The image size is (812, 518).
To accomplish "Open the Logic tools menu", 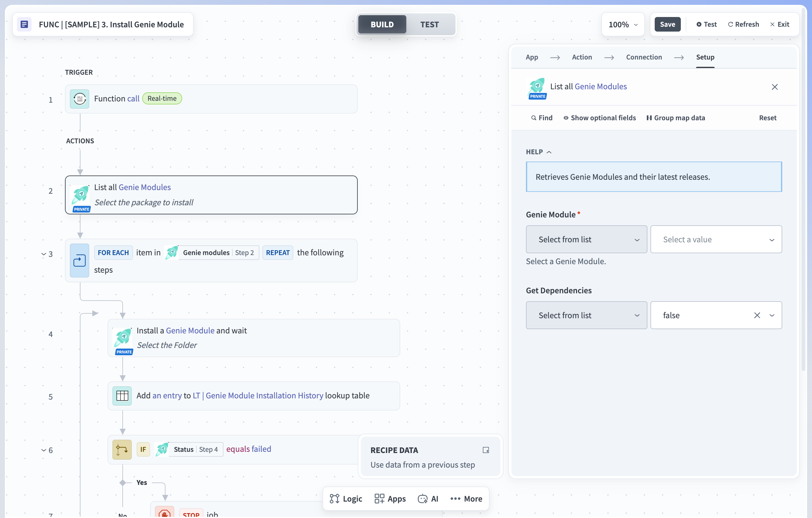I will click(x=346, y=499).
